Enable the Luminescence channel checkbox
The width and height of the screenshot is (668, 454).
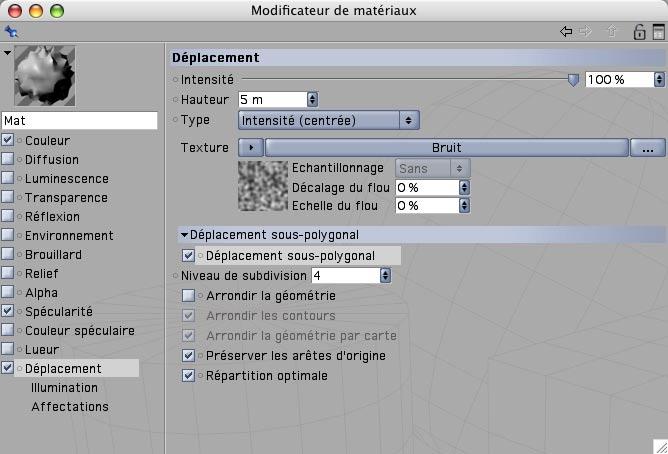[8, 178]
